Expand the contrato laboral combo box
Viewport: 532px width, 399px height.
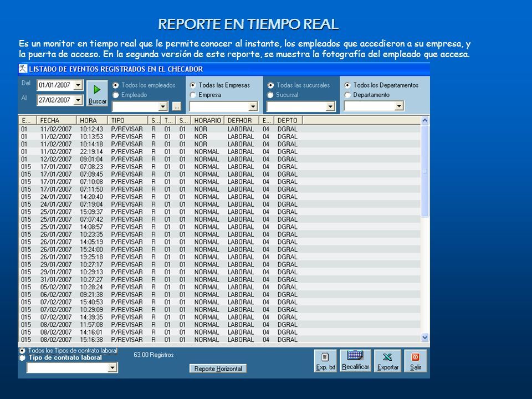coord(112,368)
